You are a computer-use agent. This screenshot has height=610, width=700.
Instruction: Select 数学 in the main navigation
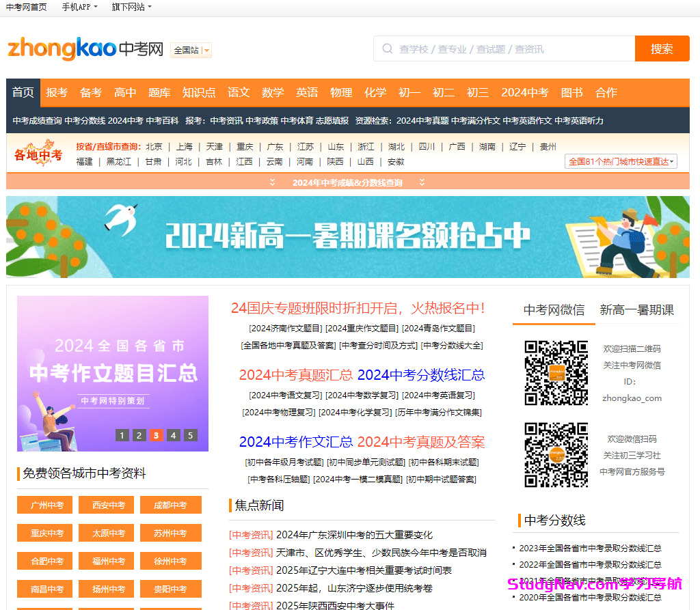272,92
